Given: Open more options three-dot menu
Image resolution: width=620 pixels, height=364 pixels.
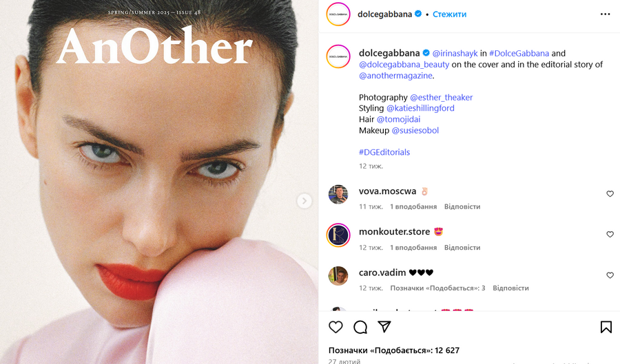Looking at the screenshot, I should click(605, 14).
